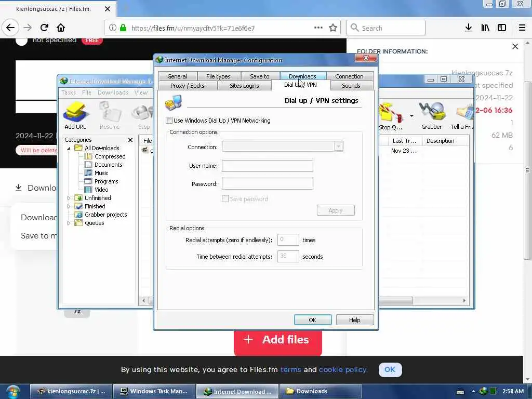
Task: Accept cookies with OK button
Action: [x=390, y=369]
